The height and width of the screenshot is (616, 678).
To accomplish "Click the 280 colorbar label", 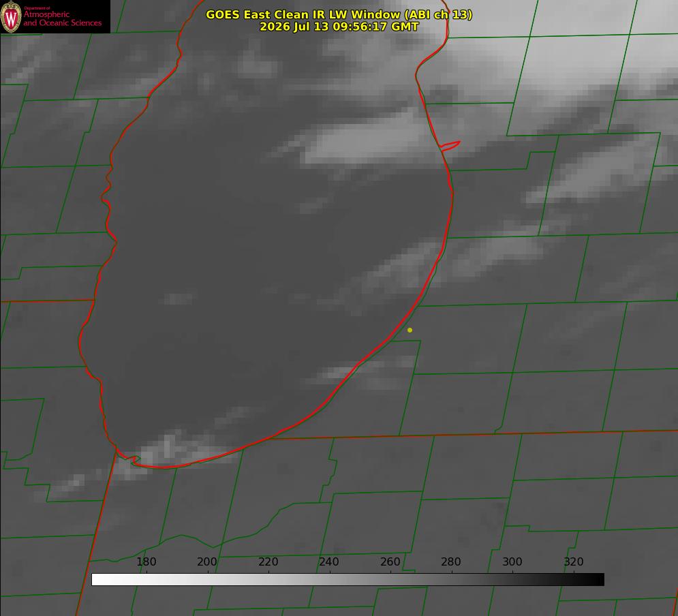I will 451,561.
